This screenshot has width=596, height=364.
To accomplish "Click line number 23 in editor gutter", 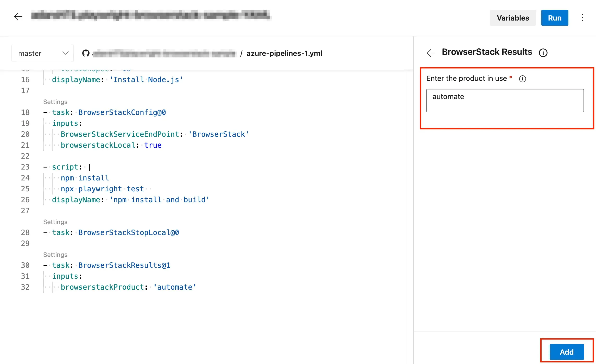I will (x=25, y=167).
